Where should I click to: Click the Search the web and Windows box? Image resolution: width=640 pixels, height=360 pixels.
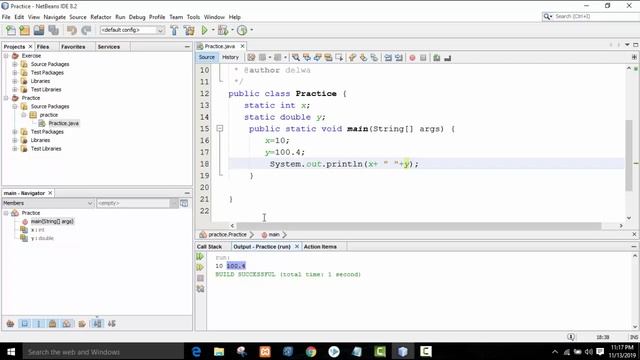tap(103, 352)
